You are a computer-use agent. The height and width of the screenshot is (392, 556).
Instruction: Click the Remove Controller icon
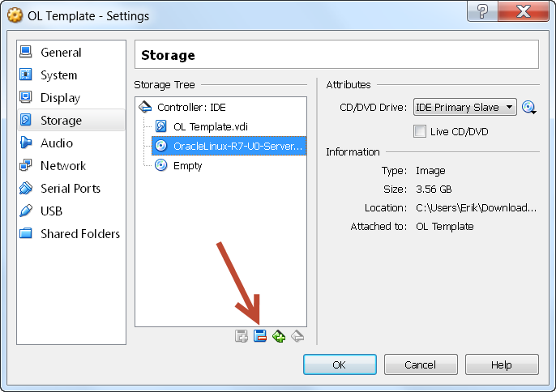(x=297, y=335)
